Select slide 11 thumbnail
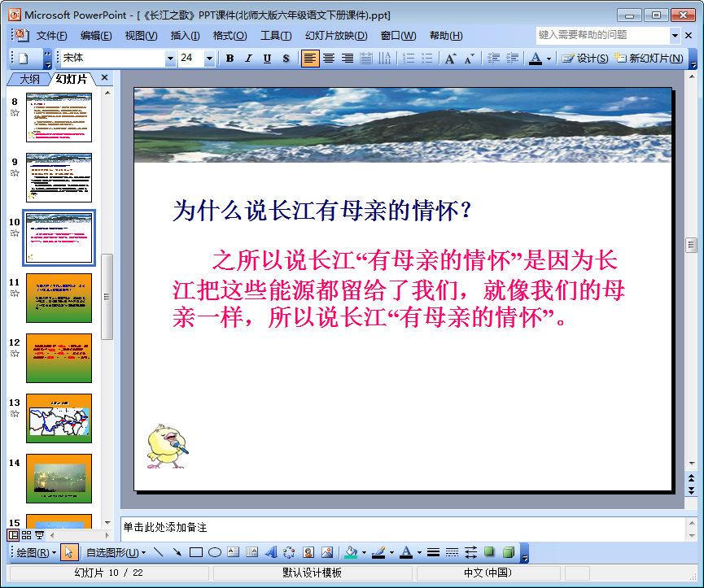The height and width of the screenshot is (588, 704). click(59, 298)
